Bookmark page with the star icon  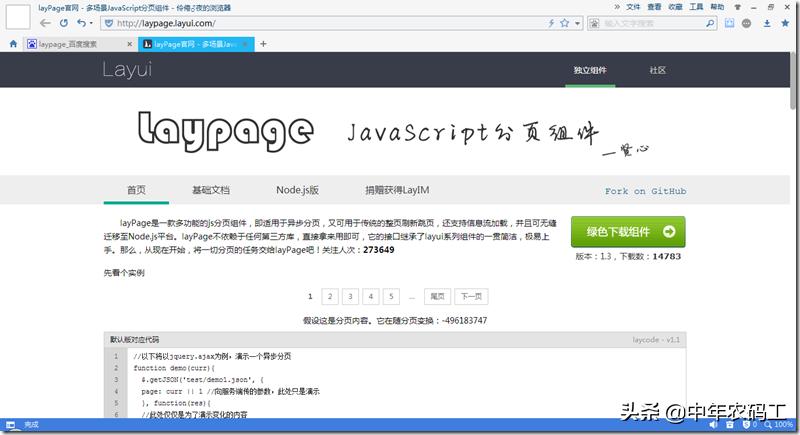pyautogui.click(x=564, y=23)
